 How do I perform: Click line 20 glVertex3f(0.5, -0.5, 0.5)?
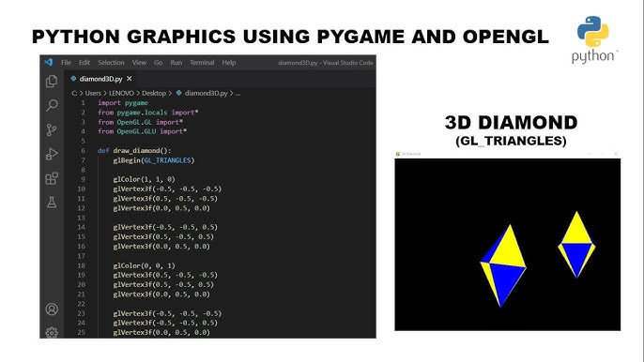point(163,284)
